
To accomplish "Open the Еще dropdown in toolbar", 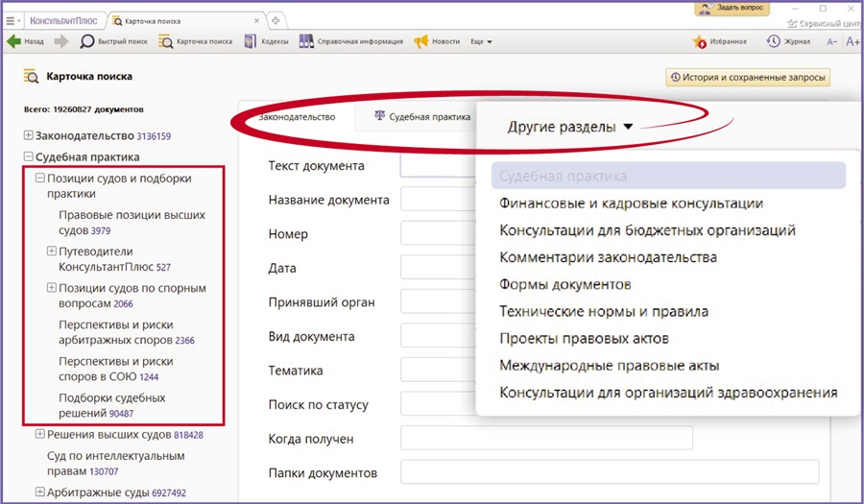I will pos(481,41).
